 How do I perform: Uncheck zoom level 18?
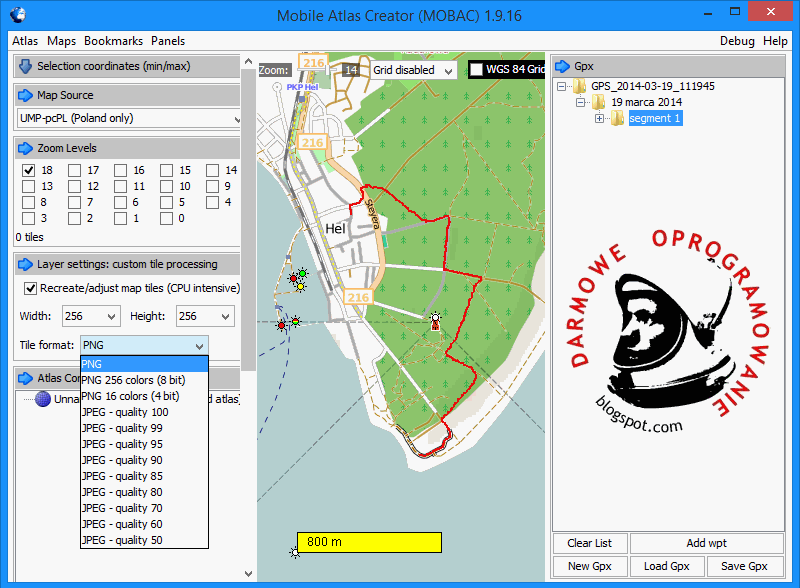coord(29,170)
